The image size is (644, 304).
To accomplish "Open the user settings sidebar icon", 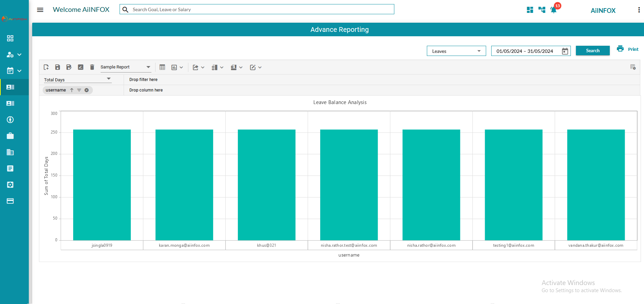I will 10,55.
